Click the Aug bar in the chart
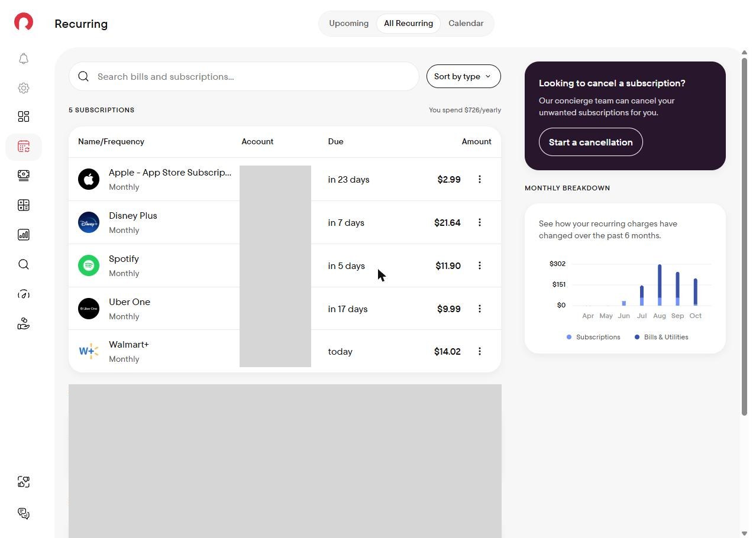This screenshot has width=756, height=538. 660,285
